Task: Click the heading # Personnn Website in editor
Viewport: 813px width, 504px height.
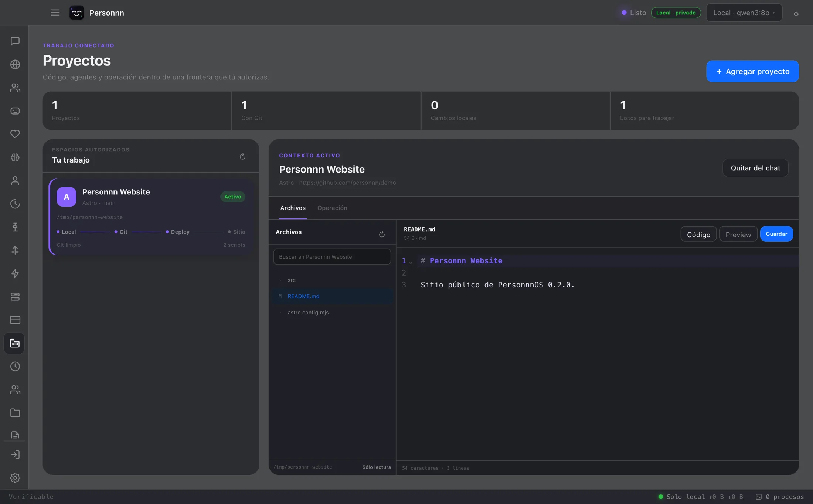Action: tap(461, 261)
